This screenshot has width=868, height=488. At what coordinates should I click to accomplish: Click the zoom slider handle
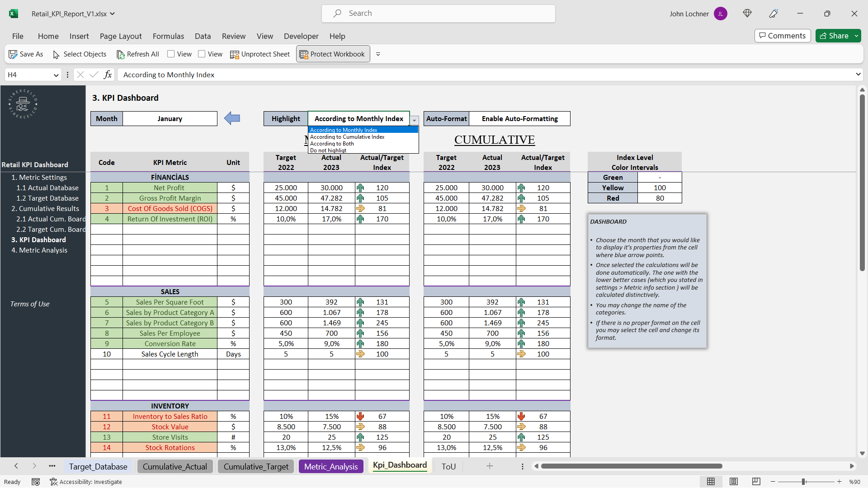click(803, 482)
